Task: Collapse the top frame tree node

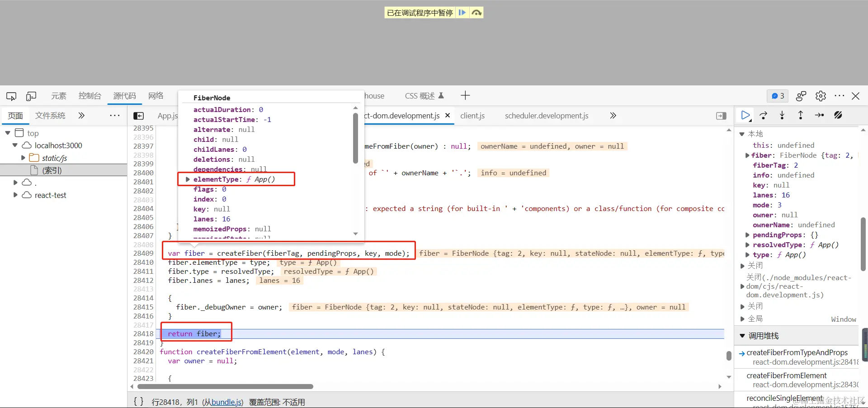Action: coord(8,133)
